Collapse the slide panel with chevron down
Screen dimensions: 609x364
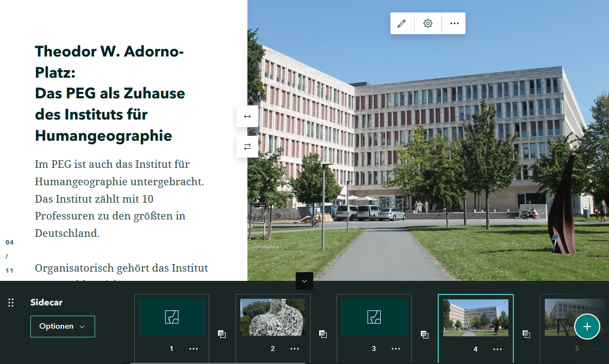click(x=304, y=281)
